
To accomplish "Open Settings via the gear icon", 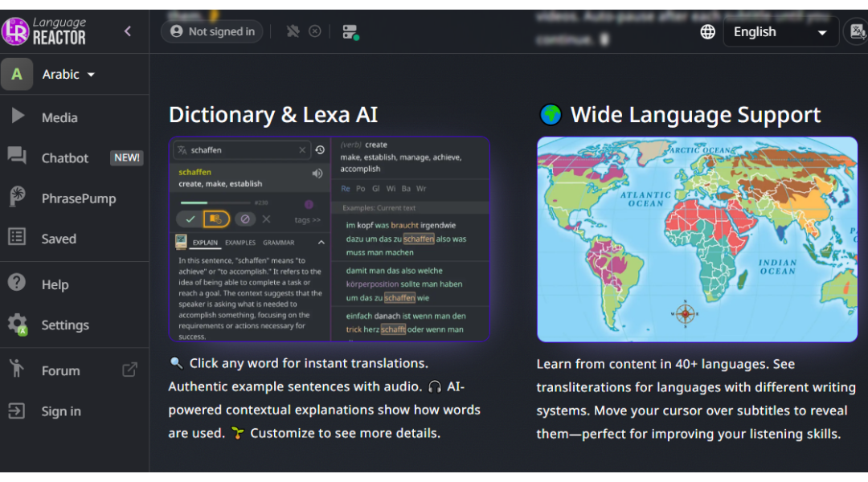I will [17, 325].
